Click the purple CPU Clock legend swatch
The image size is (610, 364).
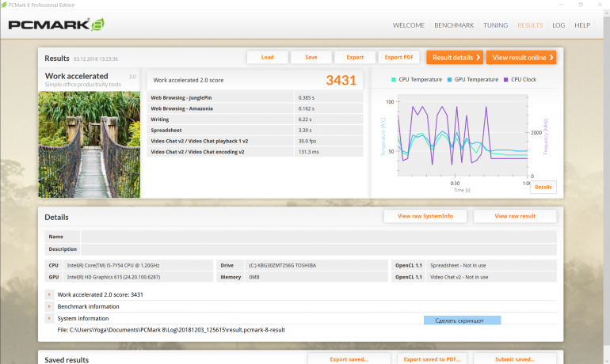click(505, 80)
